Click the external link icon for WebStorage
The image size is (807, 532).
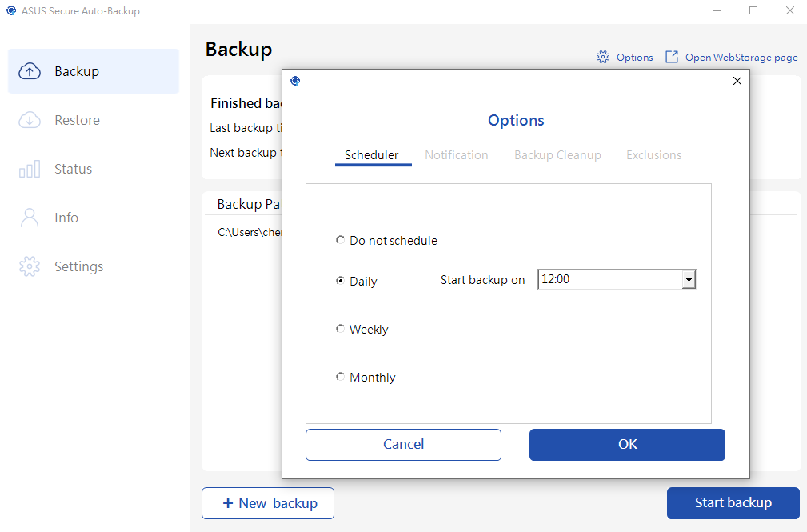[672, 57]
